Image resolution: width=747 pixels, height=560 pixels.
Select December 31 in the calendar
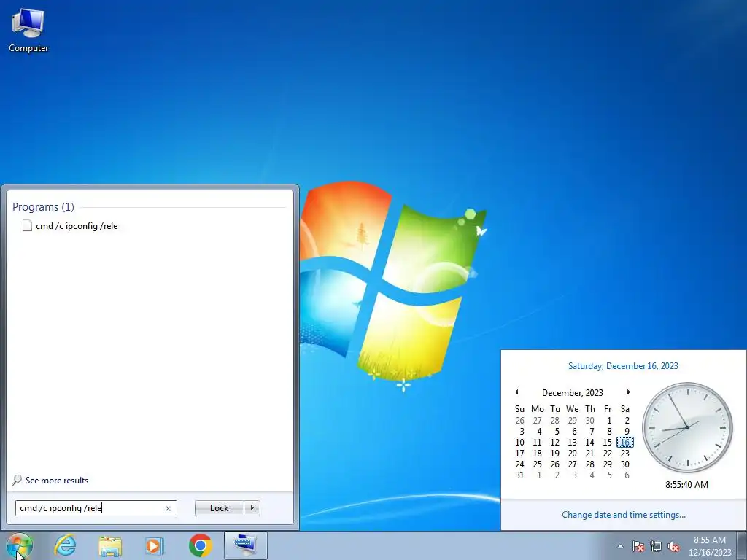coord(519,475)
